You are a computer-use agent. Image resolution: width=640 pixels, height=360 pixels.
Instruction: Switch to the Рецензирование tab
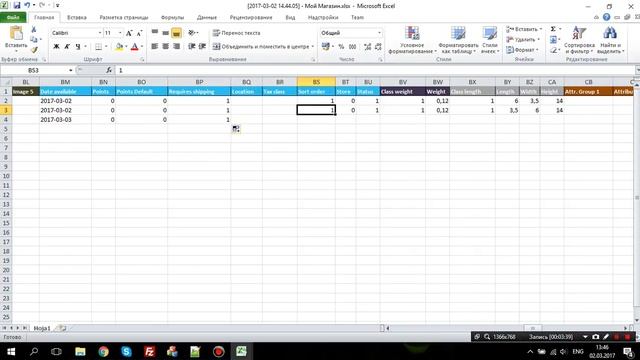251,18
